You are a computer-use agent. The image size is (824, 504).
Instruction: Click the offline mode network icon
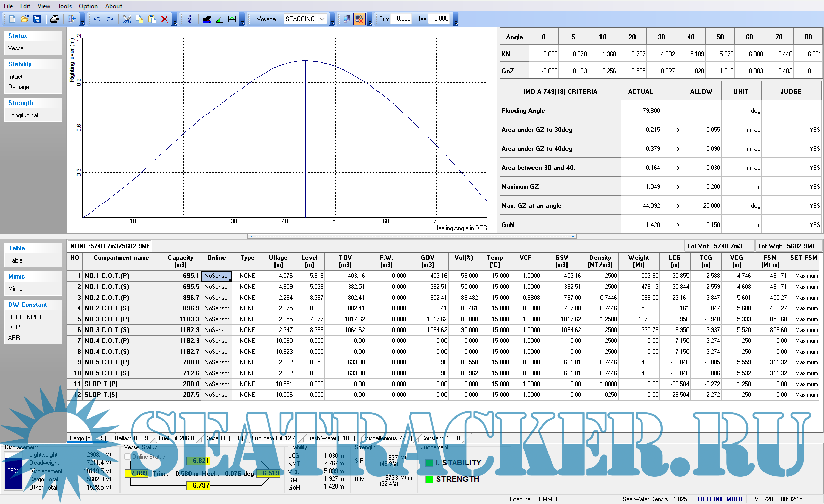[359, 19]
